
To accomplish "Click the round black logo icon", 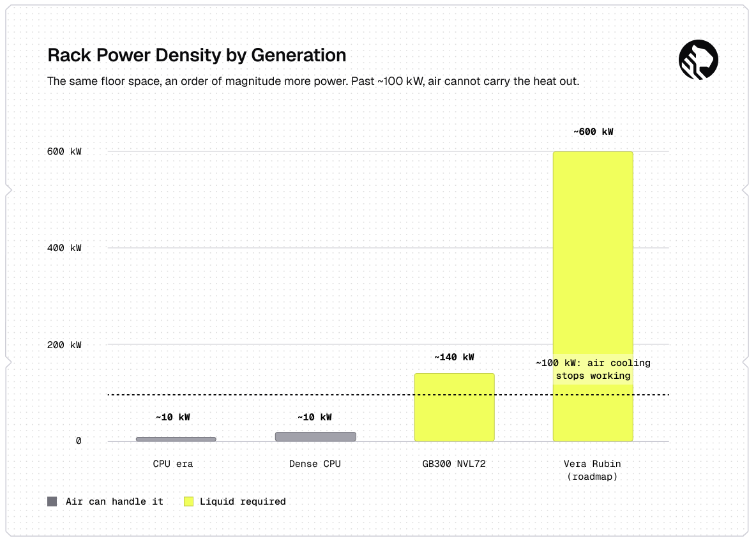I will [x=698, y=60].
